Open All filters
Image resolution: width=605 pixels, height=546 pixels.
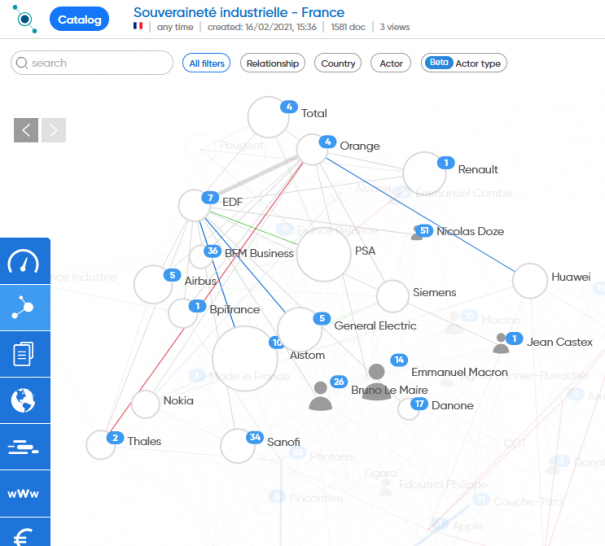click(x=206, y=63)
